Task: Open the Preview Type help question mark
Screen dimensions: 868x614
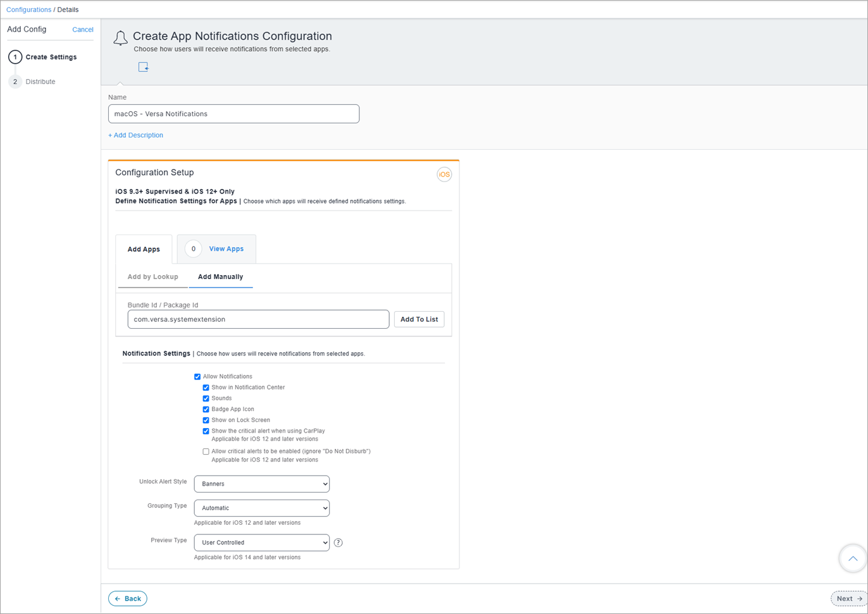Action: (x=338, y=543)
